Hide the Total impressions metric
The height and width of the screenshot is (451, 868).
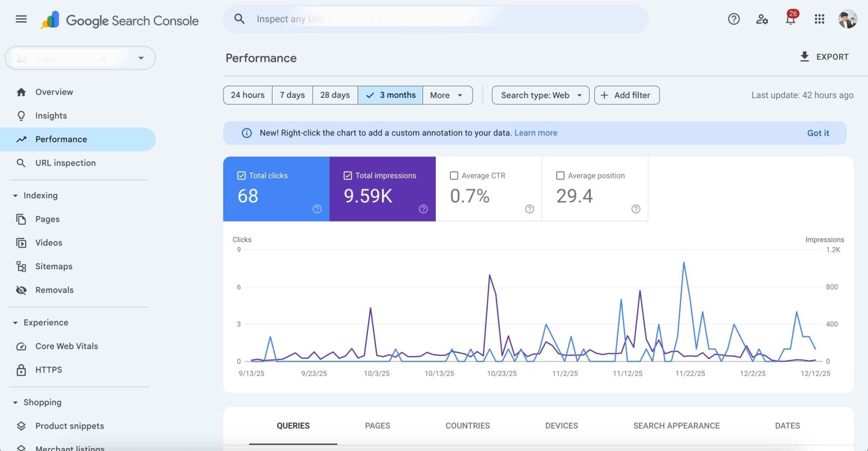(348, 175)
